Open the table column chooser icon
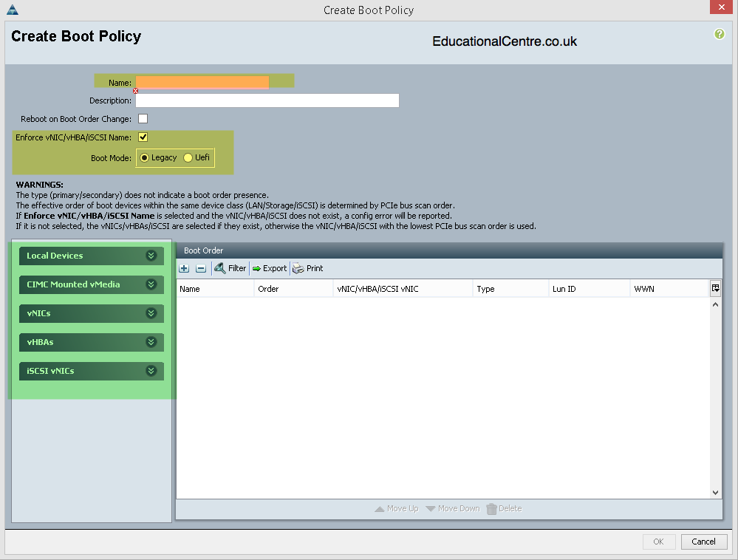Screen dimensions: 738x560 715,288
